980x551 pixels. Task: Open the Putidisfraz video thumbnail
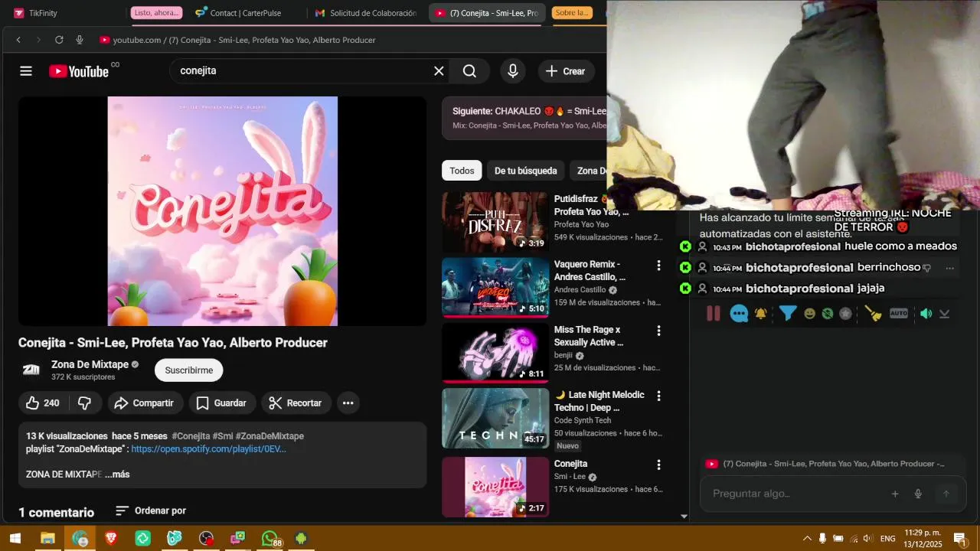click(495, 222)
